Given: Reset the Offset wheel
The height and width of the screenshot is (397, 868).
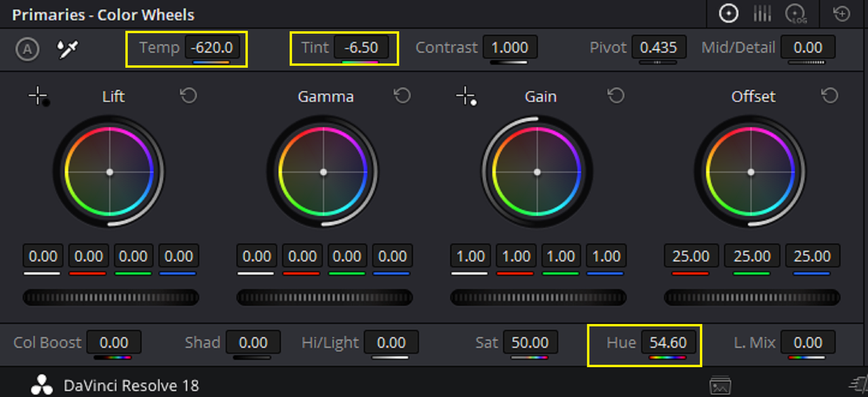Looking at the screenshot, I should click(x=829, y=96).
